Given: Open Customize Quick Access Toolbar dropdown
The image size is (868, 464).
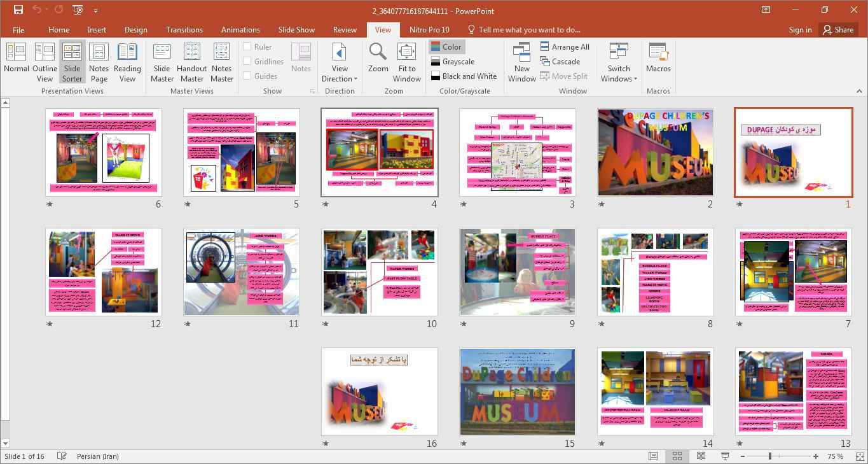Looking at the screenshot, I should [x=96, y=11].
